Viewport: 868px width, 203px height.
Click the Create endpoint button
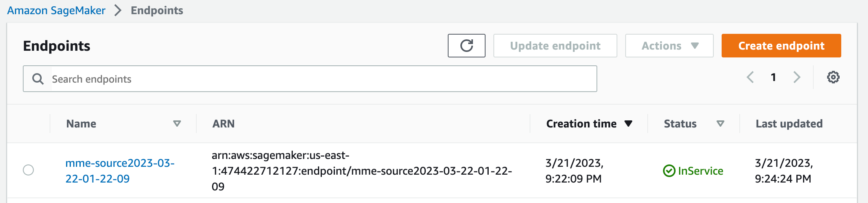click(x=781, y=46)
